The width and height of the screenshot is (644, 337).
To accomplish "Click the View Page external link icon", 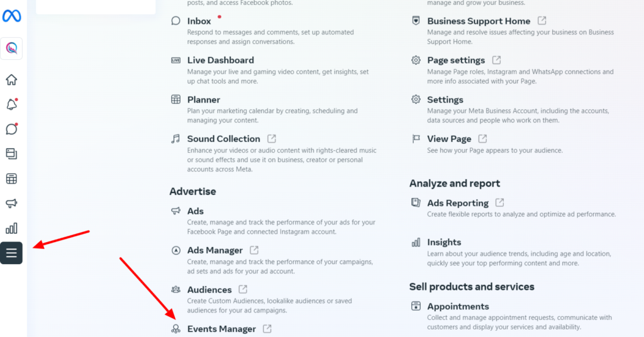I will pos(482,139).
